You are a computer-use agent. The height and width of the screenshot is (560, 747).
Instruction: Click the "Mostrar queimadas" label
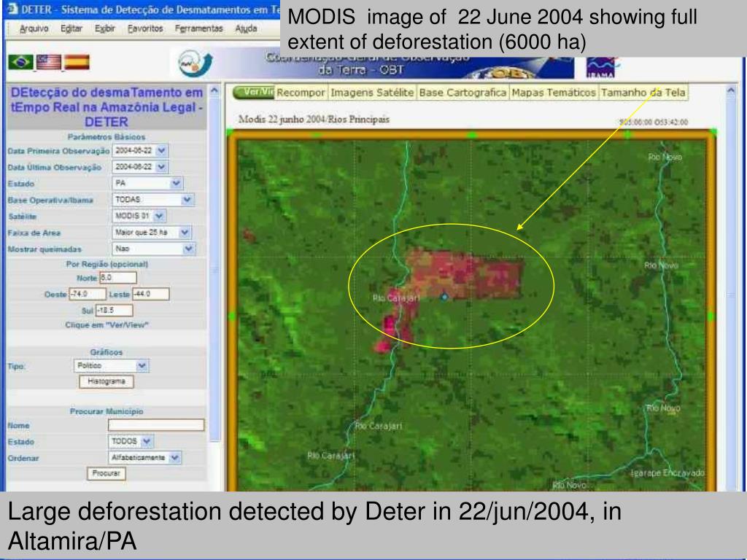44,249
